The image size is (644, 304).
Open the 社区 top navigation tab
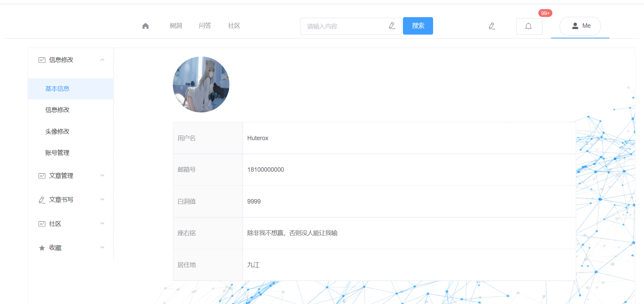pyautogui.click(x=234, y=26)
